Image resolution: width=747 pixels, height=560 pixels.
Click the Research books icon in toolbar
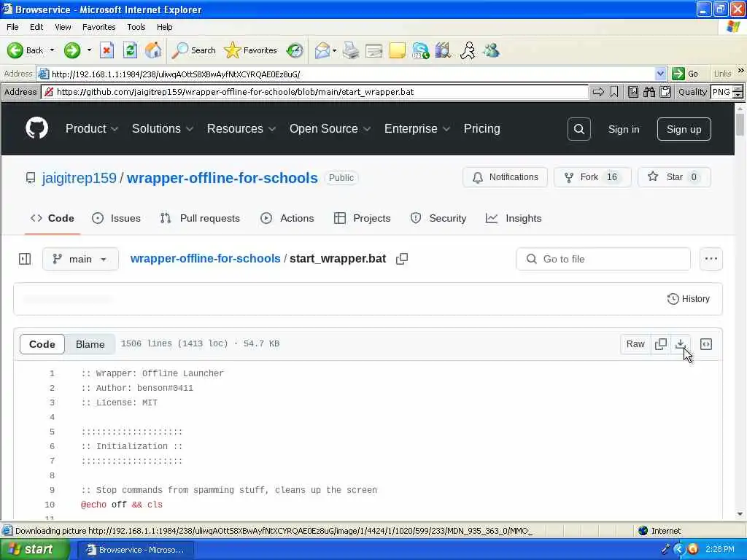443,50
